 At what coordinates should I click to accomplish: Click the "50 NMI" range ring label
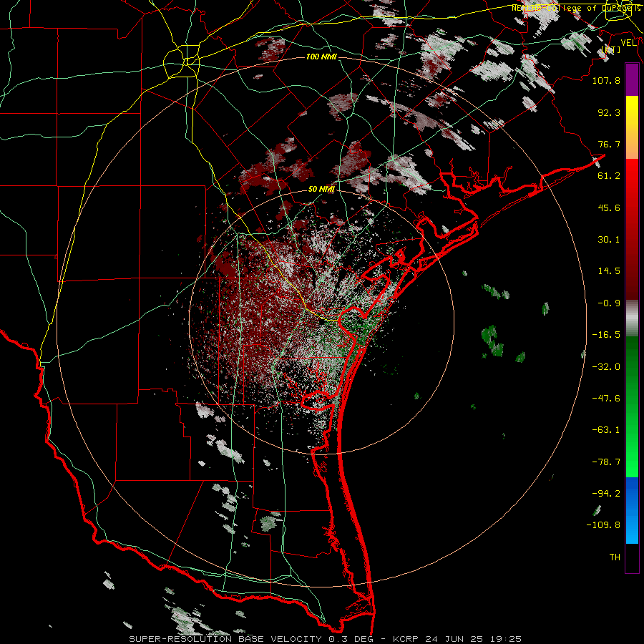click(x=321, y=189)
